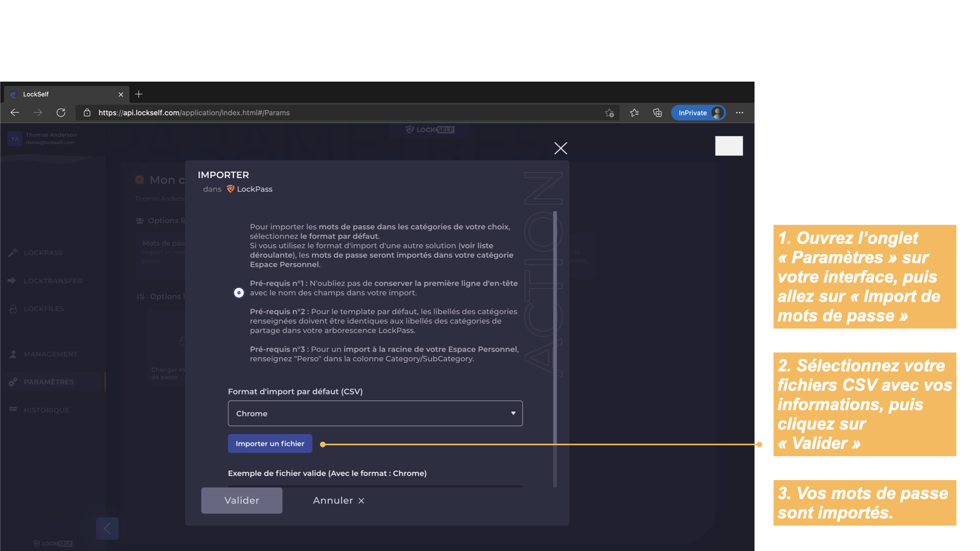The height and width of the screenshot is (551, 980).
Task: Click the LockPass shield icon in dialog
Action: click(x=230, y=189)
